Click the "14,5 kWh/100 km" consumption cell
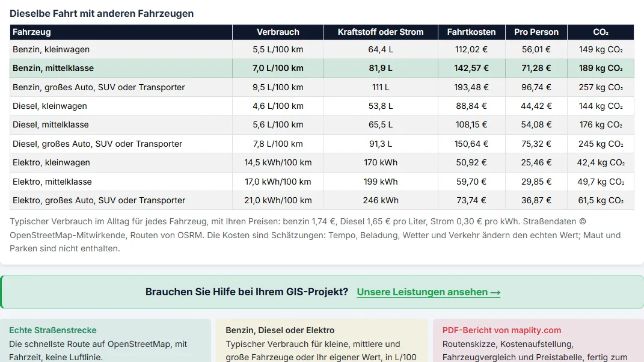Image resolution: width=644 pixels, height=362 pixels. [x=278, y=162]
